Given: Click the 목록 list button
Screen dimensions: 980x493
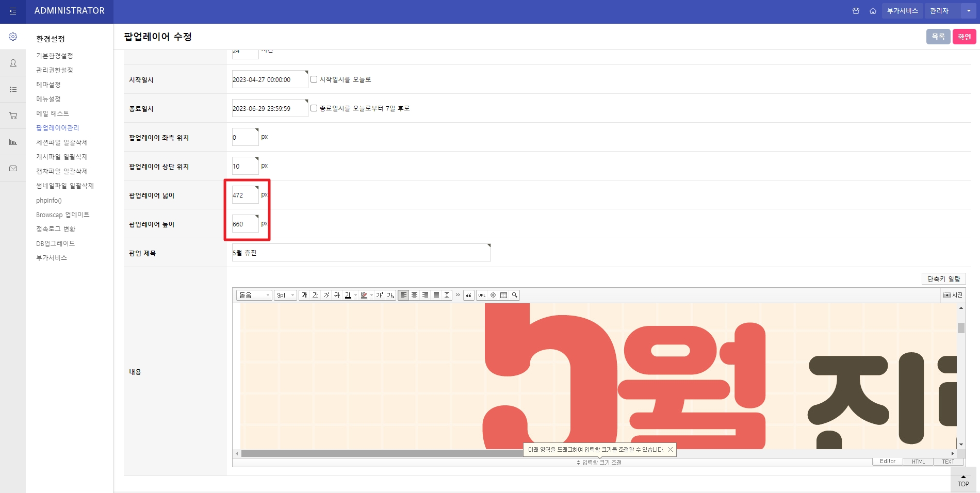Looking at the screenshot, I should 938,37.
